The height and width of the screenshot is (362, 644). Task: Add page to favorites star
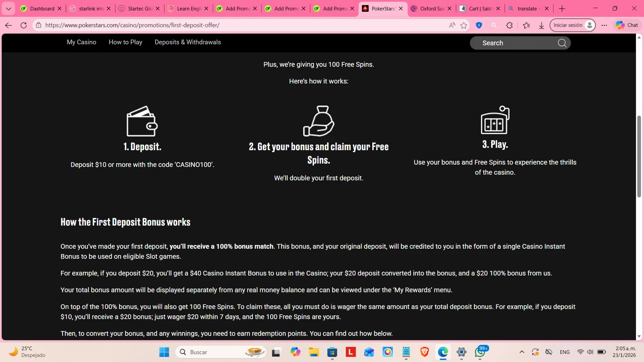click(464, 25)
